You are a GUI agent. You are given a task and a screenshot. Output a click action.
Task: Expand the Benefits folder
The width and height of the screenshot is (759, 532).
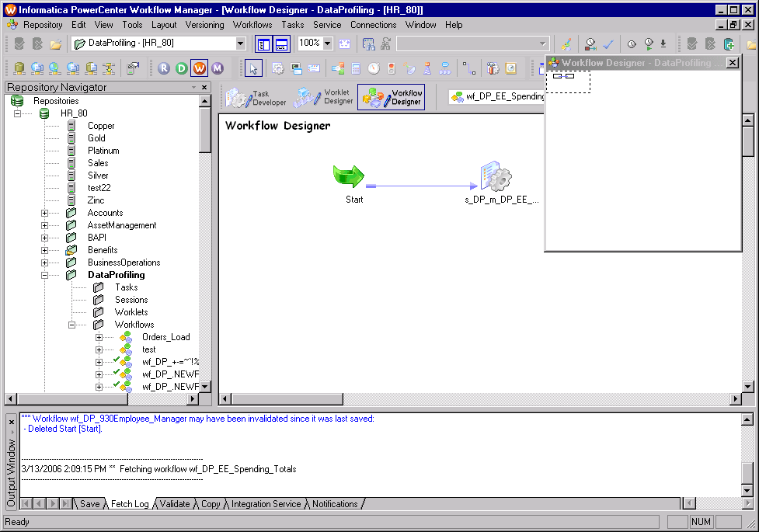click(x=44, y=250)
